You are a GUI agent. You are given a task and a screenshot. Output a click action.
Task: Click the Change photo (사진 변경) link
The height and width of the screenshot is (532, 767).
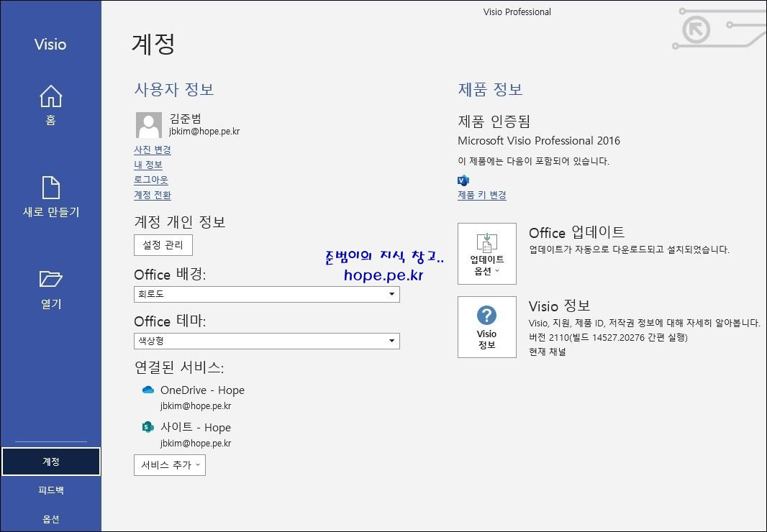point(153,150)
